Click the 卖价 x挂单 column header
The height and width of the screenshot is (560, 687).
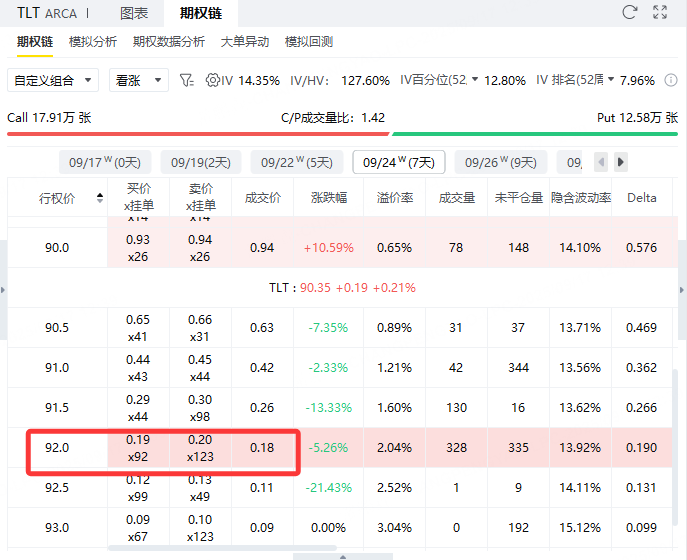[x=201, y=197]
